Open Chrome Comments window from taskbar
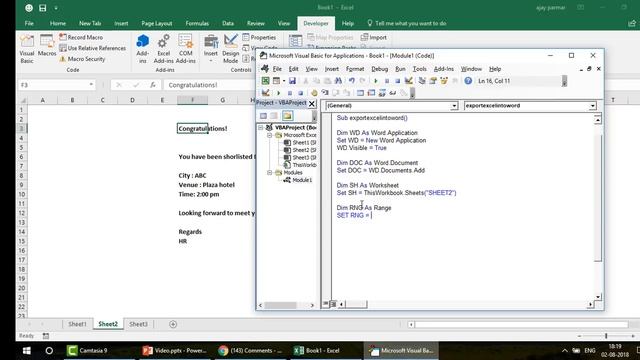This screenshot has height=360, width=640. (x=250, y=351)
